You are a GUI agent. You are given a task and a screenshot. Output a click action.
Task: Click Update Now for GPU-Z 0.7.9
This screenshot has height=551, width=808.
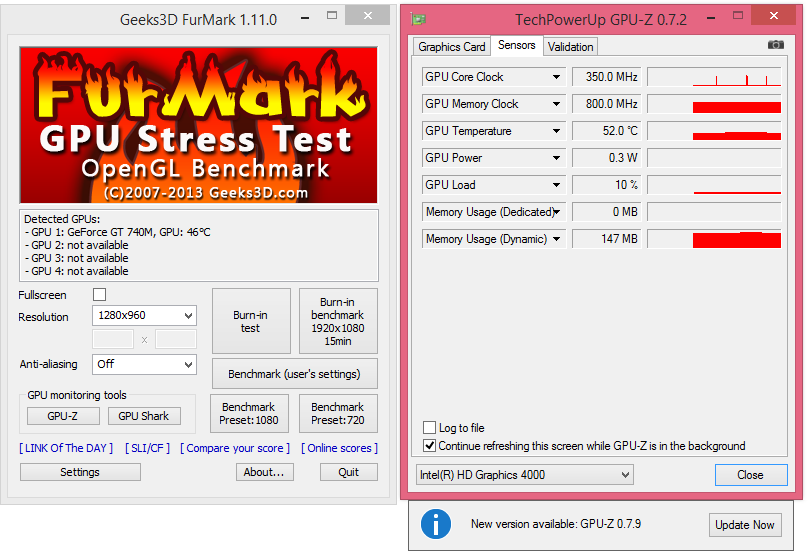745,525
